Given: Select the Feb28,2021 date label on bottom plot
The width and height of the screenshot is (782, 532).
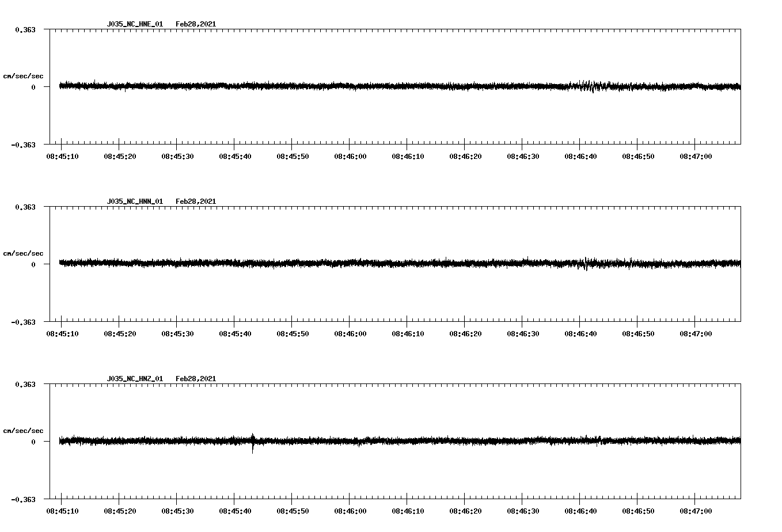Looking at the screenshot, I should pos(196,379).
